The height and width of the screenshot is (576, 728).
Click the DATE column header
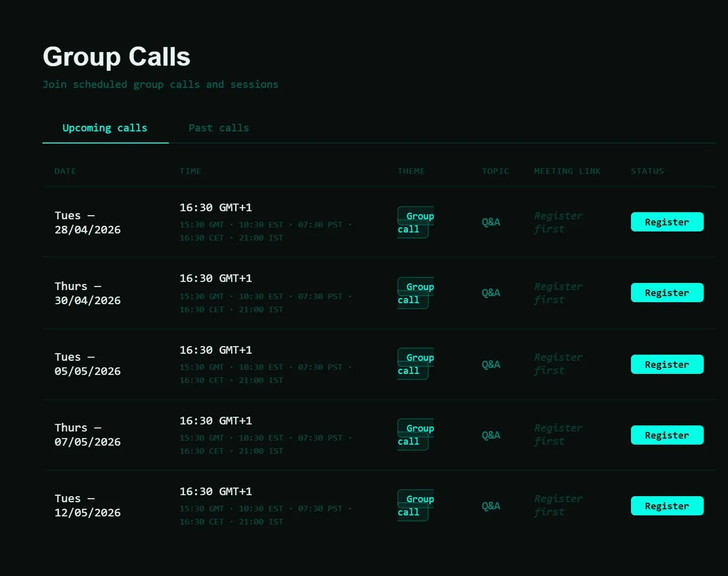click(65, 171)
